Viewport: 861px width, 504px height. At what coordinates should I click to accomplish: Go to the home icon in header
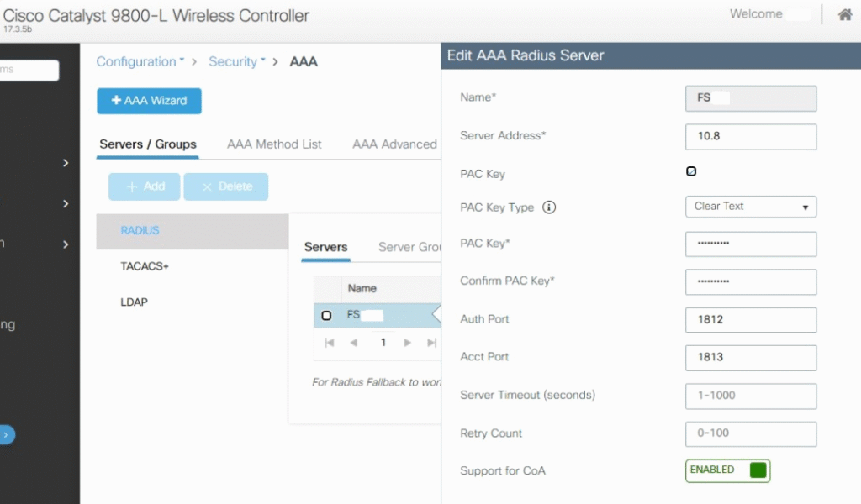(x=844, y=14)
